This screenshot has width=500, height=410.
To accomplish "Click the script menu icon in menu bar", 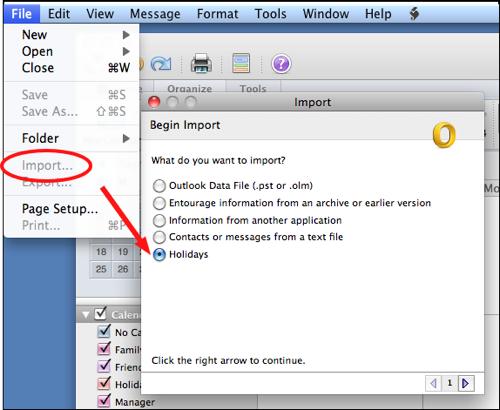I will (414, 14).
